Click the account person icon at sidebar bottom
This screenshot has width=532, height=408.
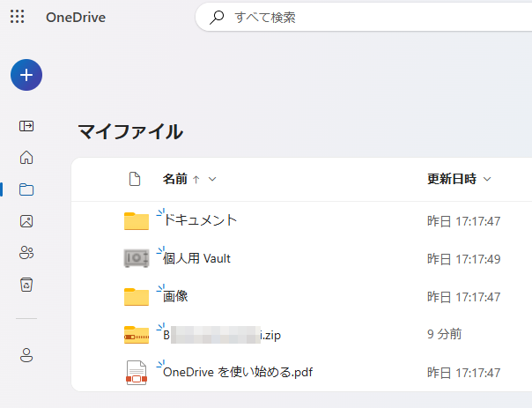26,354
